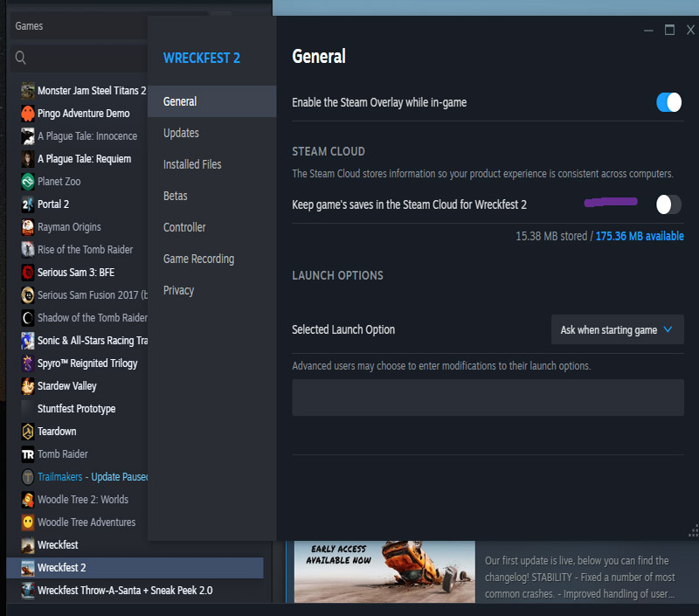Click the Wreckfest Throw-A-Santa icon

click(28, 591)
